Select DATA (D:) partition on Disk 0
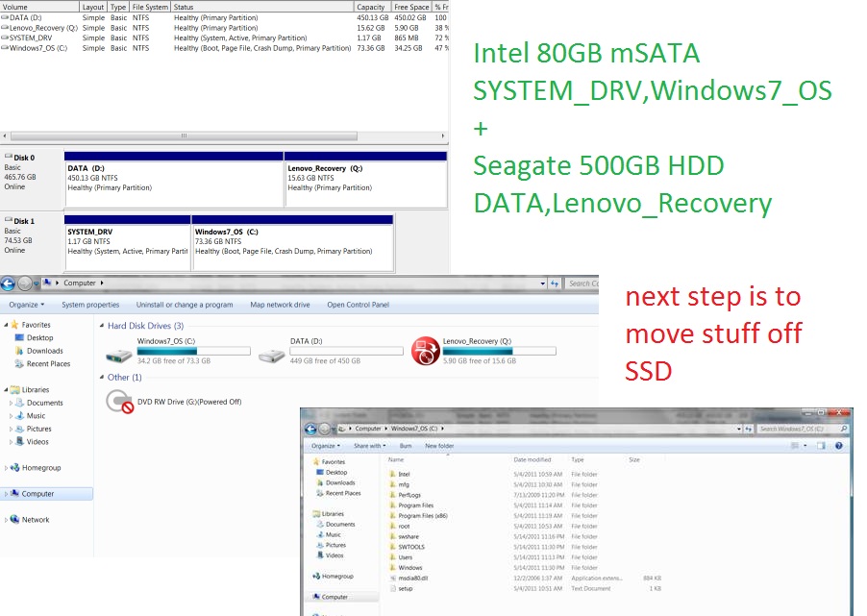Image resolution: width=867 pixels, height=616 pixels. (x=174, y=180)
